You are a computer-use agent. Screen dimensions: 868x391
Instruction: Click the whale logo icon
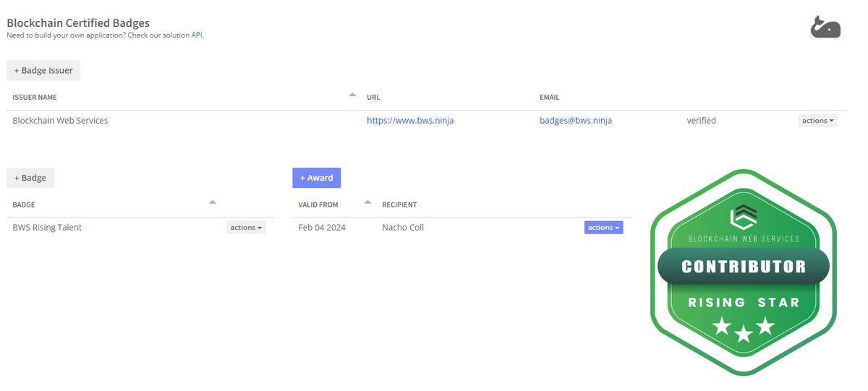pos(825,27)
